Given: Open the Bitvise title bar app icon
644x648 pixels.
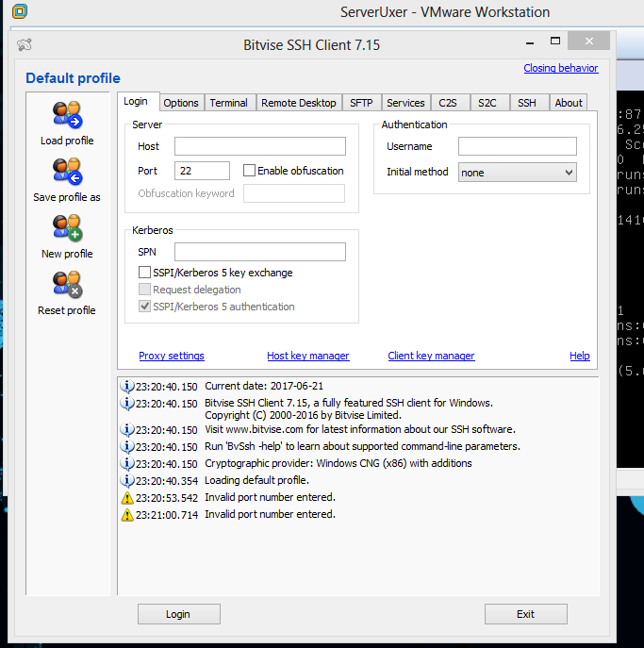Looking at the screenshot, I should click(x=25, y=44).
